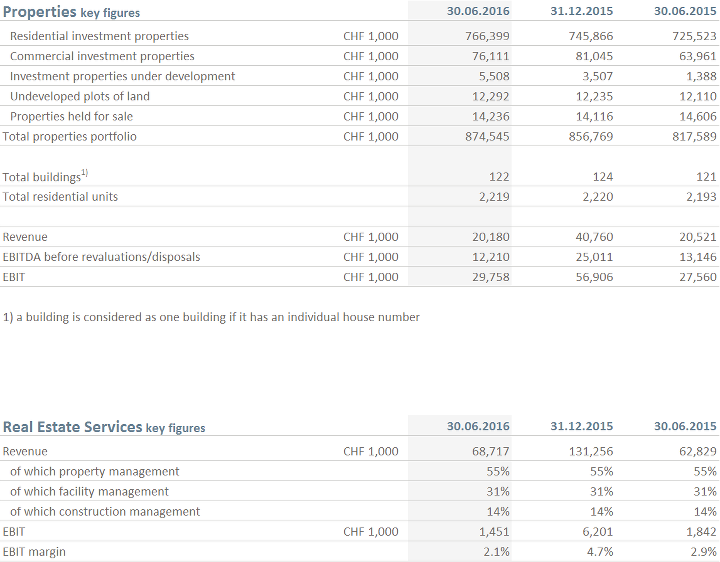
Task: Click the Commercial investment properties label
Action: click(x=102, y=56)
